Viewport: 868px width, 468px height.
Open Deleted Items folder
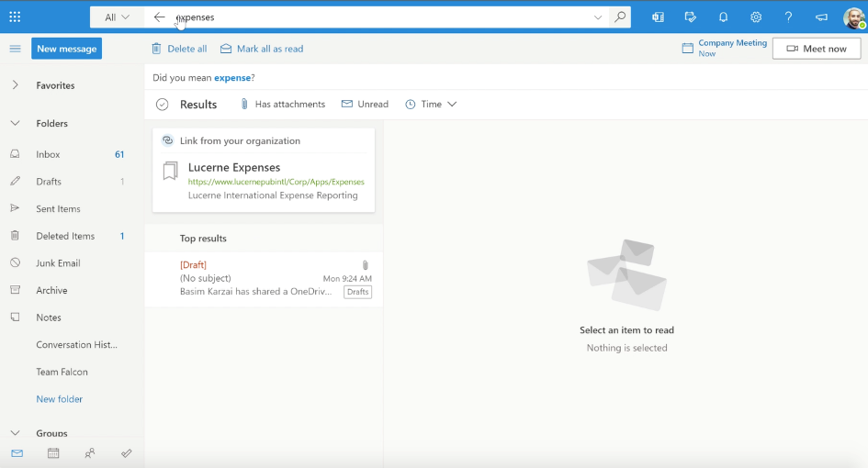66,236
